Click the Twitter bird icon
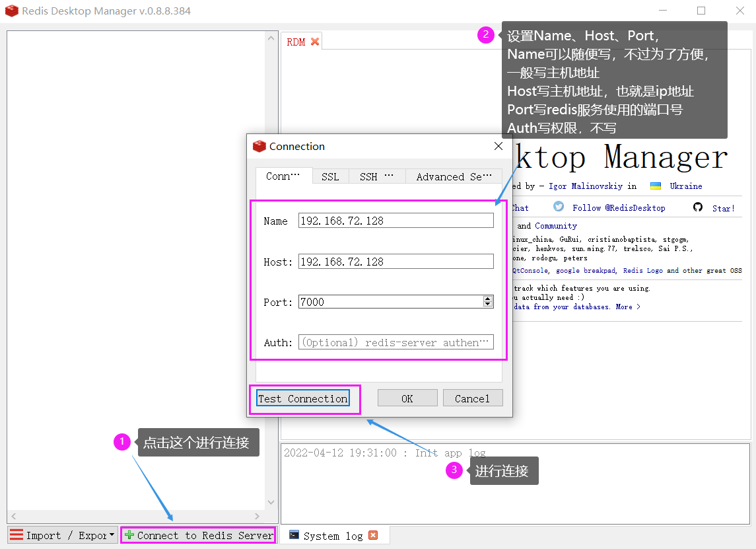The width and height of the screenshot is (756, 549). click(559, 207)
